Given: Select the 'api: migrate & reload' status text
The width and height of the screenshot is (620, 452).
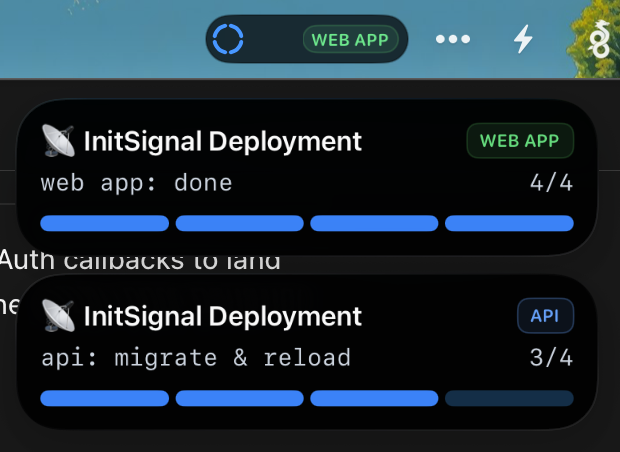Looking at the screenshot, I should click(x=196, y=358).
